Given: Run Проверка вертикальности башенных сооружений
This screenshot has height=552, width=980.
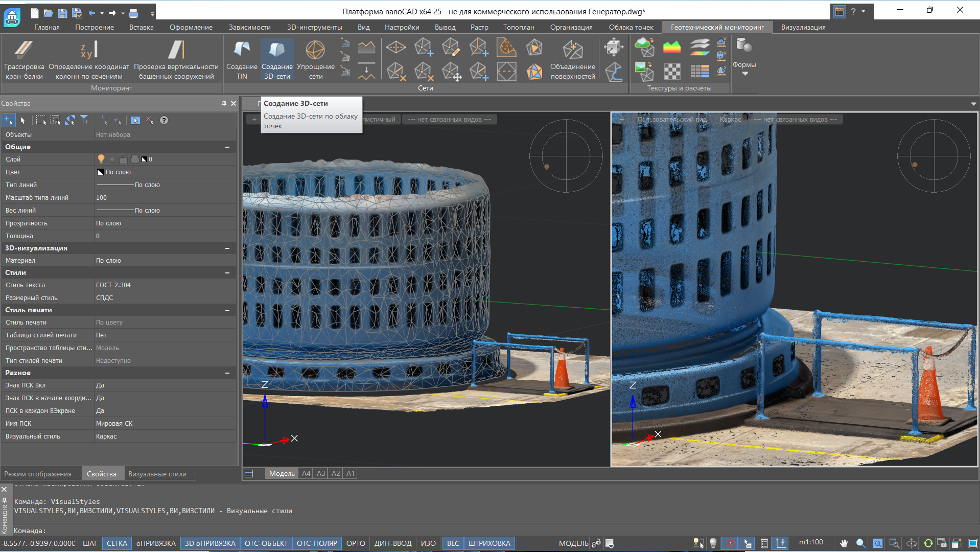Looking at the screenshot, I should (x=176, y=50).
